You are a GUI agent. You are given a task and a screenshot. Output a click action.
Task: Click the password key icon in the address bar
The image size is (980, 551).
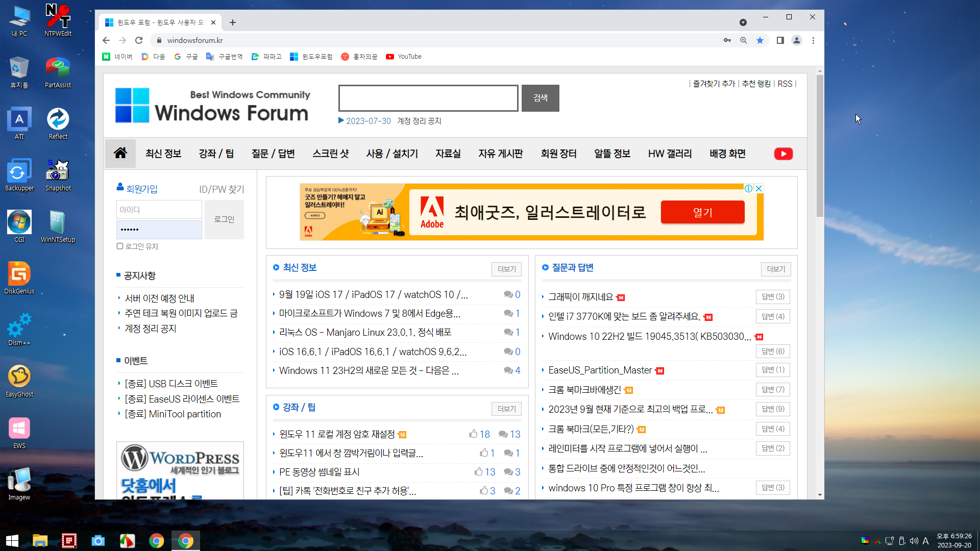pyautogui.click(x=727, y=40)
